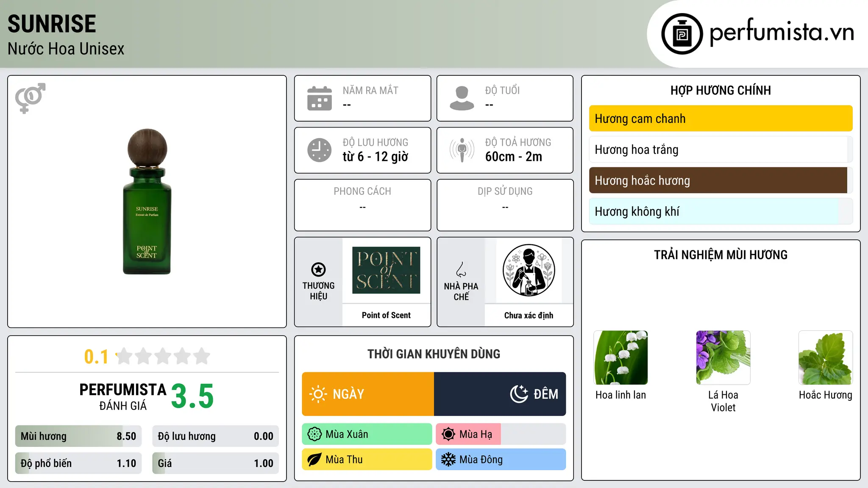Viewport: 868px width, 488px height.
Task: Click the five-star rating icons
Action: pos(163,356)
